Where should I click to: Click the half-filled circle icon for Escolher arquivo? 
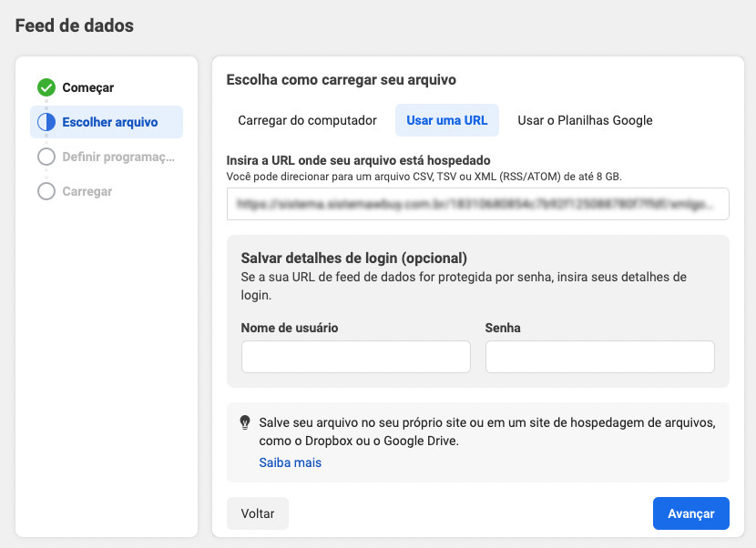[x=46, y=122]
